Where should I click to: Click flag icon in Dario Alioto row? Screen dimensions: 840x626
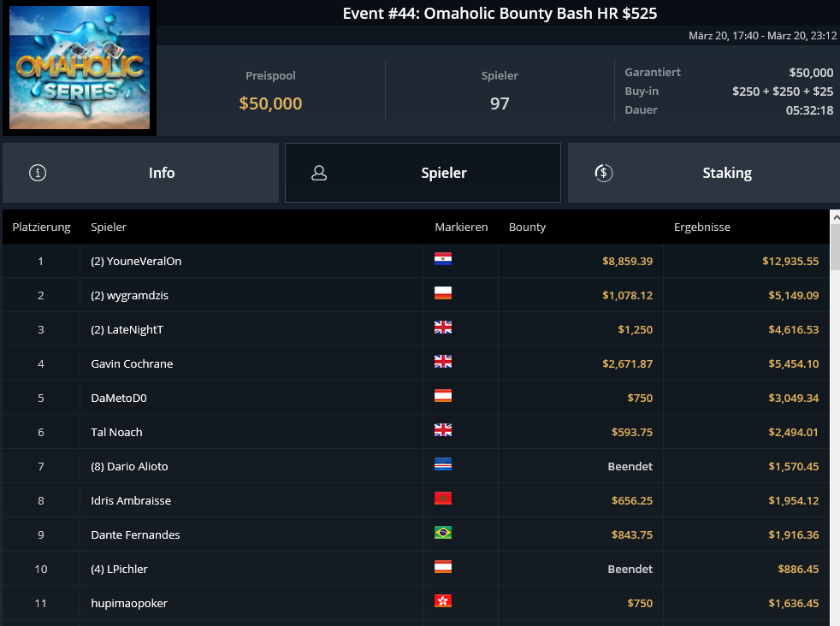click(443, 464)
